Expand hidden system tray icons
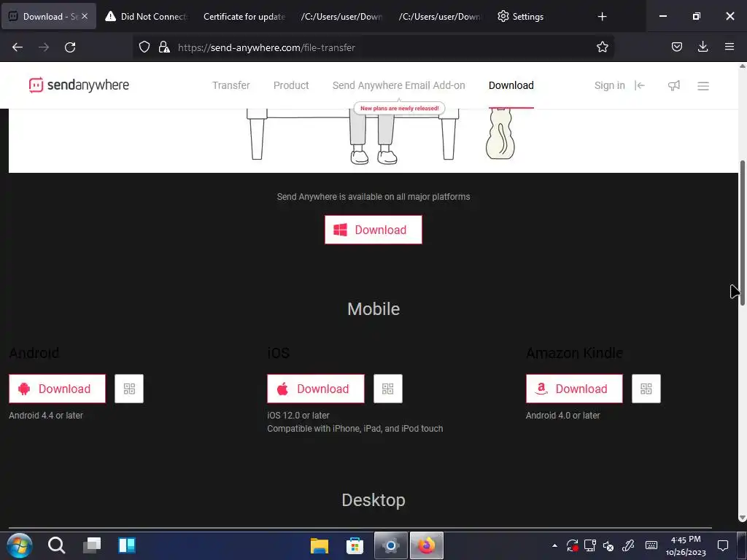This screenshot has height=560, width=747. [x=554, y=545]
